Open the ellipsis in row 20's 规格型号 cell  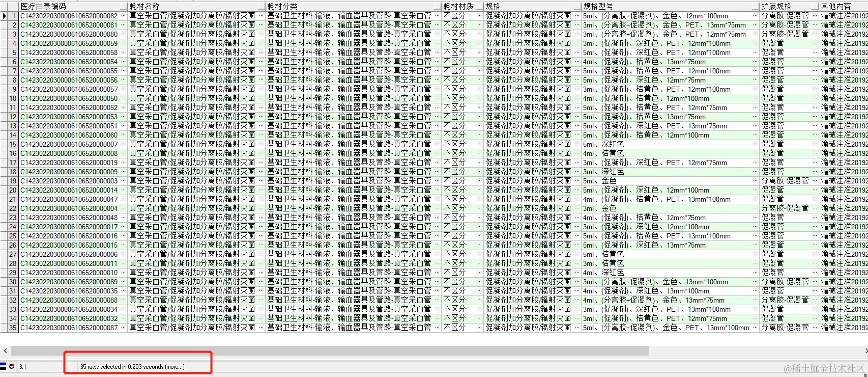pos(755,190)
